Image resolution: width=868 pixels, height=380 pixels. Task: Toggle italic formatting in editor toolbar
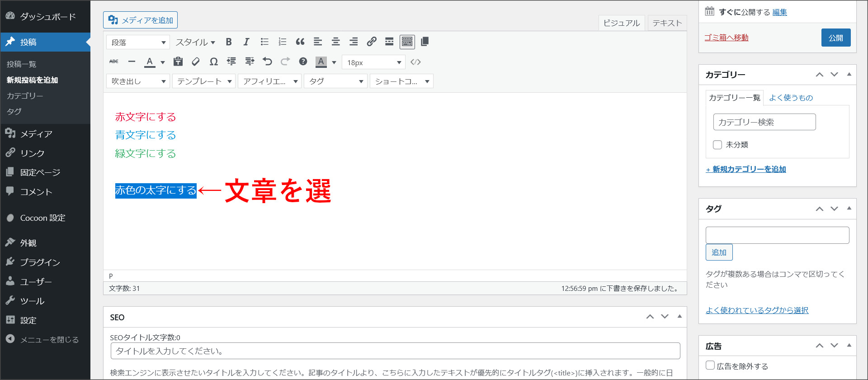(x=246, y=42)
